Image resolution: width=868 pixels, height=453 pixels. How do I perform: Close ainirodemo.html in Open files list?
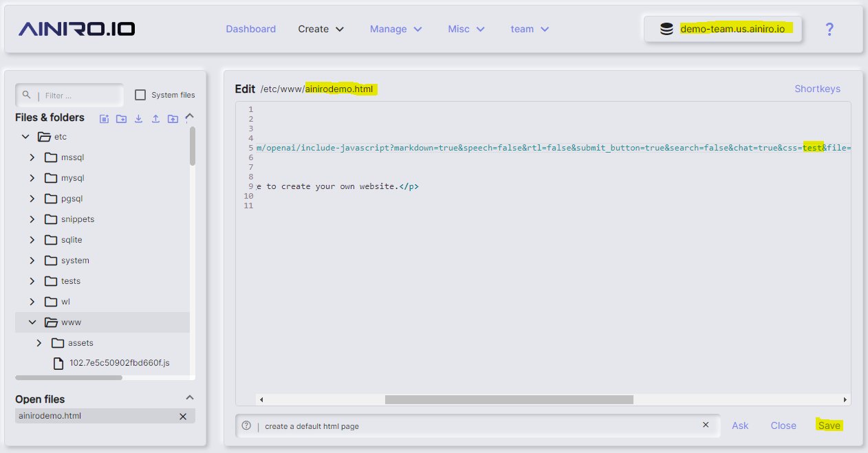(183, 417)
